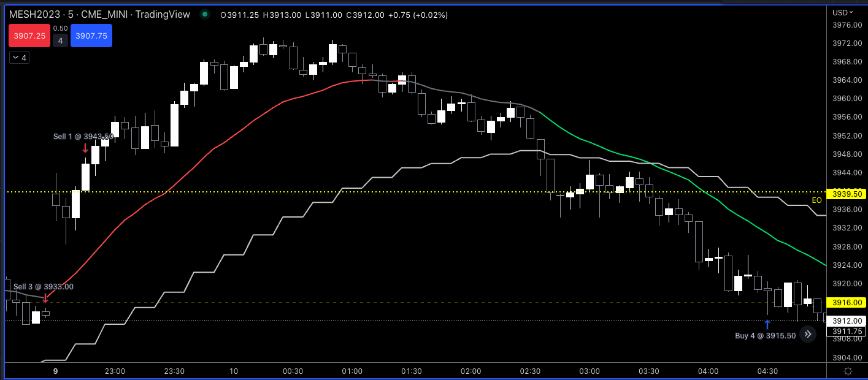Click the 3964.00 price axis label

click(x=847, y=80)
